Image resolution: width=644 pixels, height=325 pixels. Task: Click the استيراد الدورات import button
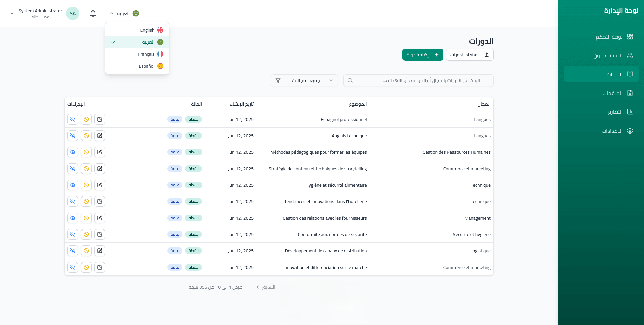(470, 55)
